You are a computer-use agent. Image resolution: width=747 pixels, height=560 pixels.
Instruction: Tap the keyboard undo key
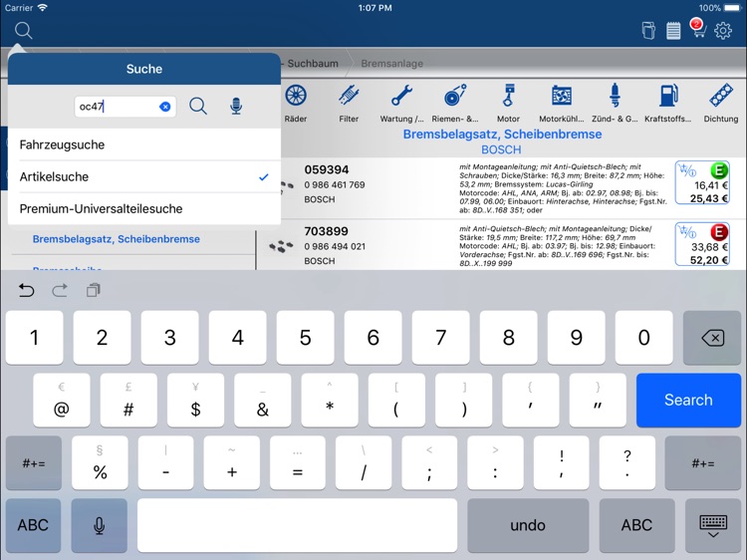[528, 525]
